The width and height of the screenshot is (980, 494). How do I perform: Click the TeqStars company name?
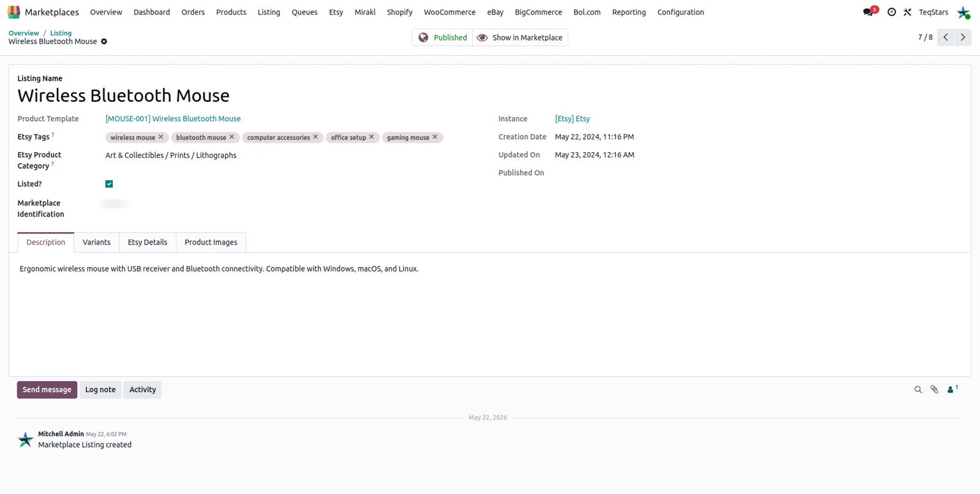(933, 12)
